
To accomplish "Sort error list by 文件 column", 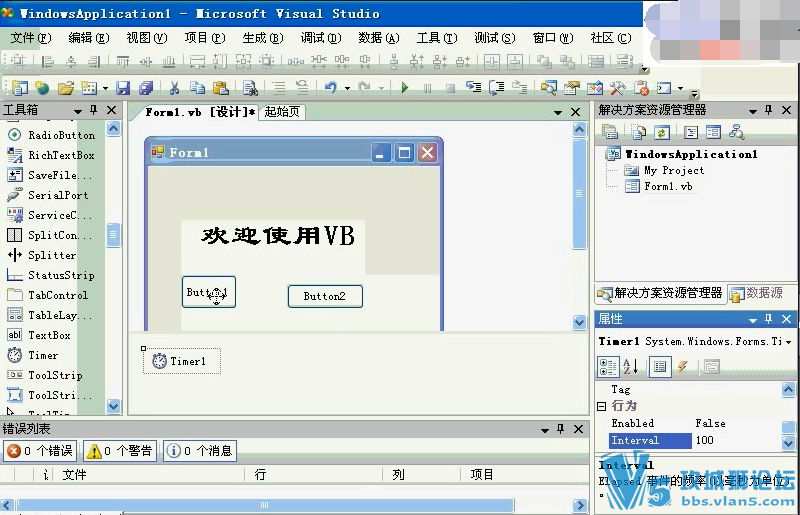I will pyautogui.click(x=148, y=475).
